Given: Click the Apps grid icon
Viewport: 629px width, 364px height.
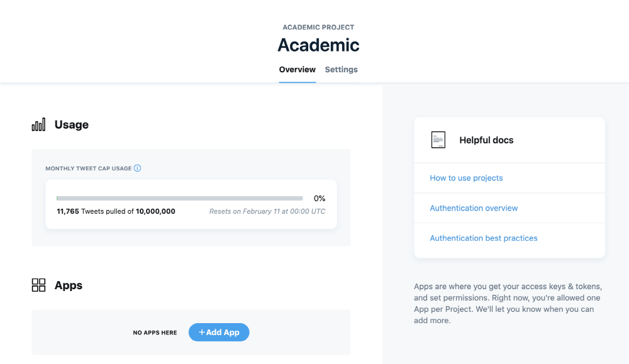Looking at the screenshot, I should (38, 285).
